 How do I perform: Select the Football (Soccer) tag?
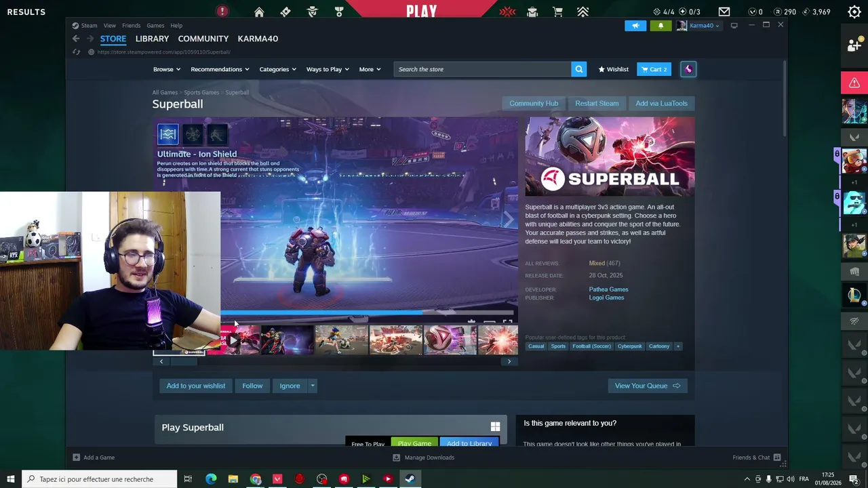click(591, 346)
